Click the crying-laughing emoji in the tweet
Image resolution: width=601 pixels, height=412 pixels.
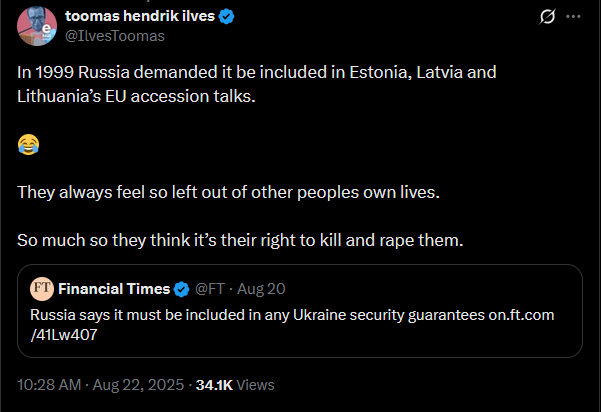[x=28, y=144]
